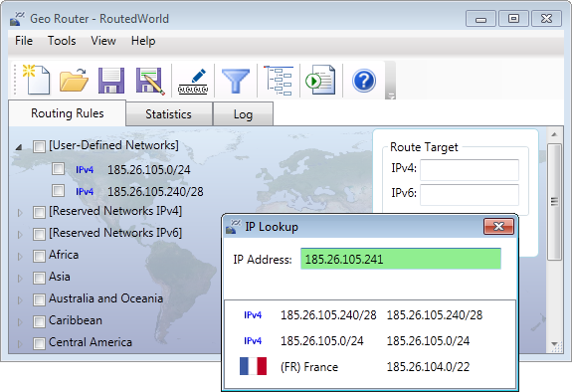Click the French flag icon in lookup results
Image resolution: width=572 pixels, height=392 pixels.
tap(253, 366)
